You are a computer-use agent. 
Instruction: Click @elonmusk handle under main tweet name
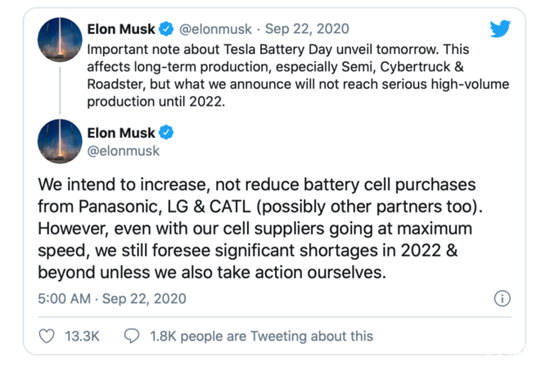tap(123, 151)
